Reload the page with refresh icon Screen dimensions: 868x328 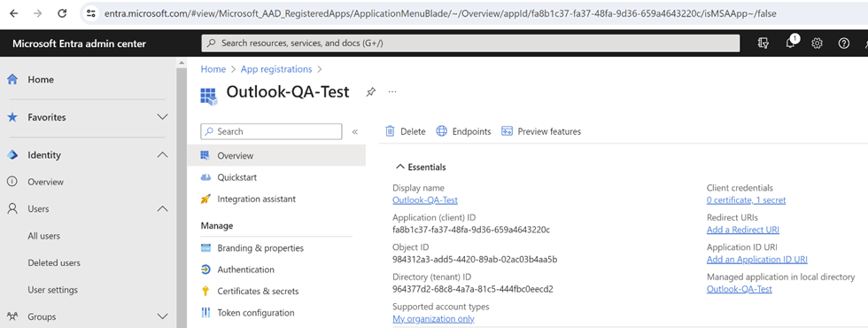(x=62, y=13)
